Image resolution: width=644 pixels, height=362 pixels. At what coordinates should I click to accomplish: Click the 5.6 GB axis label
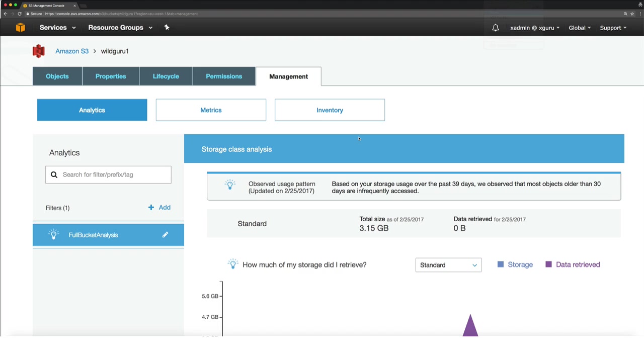[210, 296]
